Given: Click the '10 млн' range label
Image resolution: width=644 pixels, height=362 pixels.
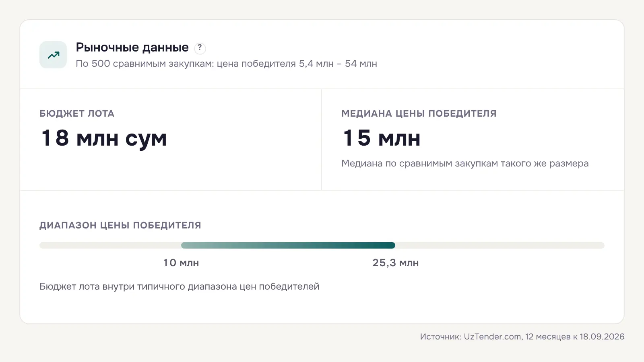Looking at the screenshot, I should coord(181,263).
